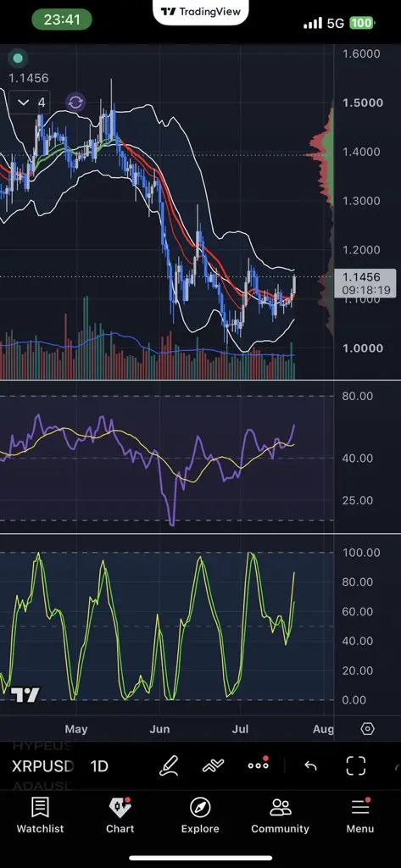Open the indicators icon in bottom toolbar
This screenshot has height=868, width=401.
coord(213,765)
